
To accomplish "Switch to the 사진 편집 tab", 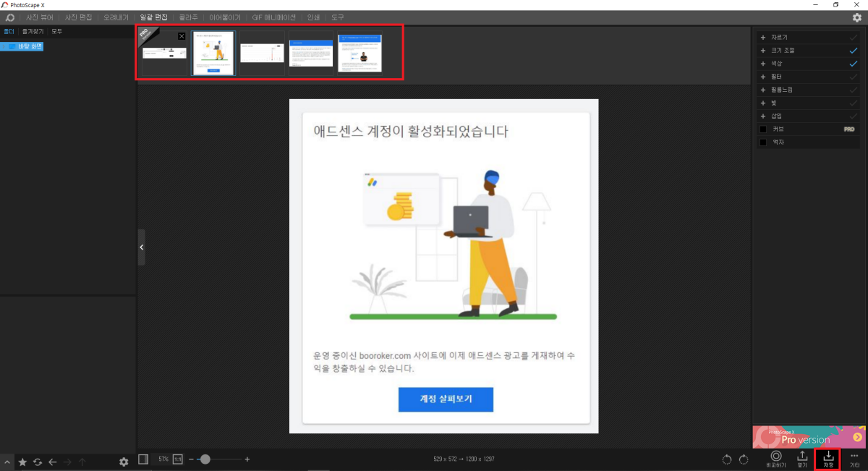I will (x=79, y=17).
